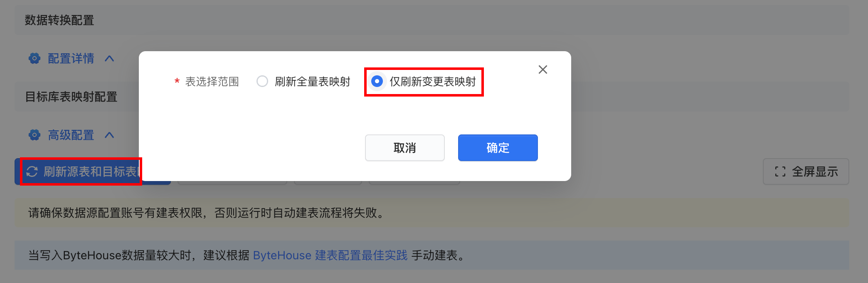Open the ByteHouse 建表配置最佳实践 link

tap(330, 255)
